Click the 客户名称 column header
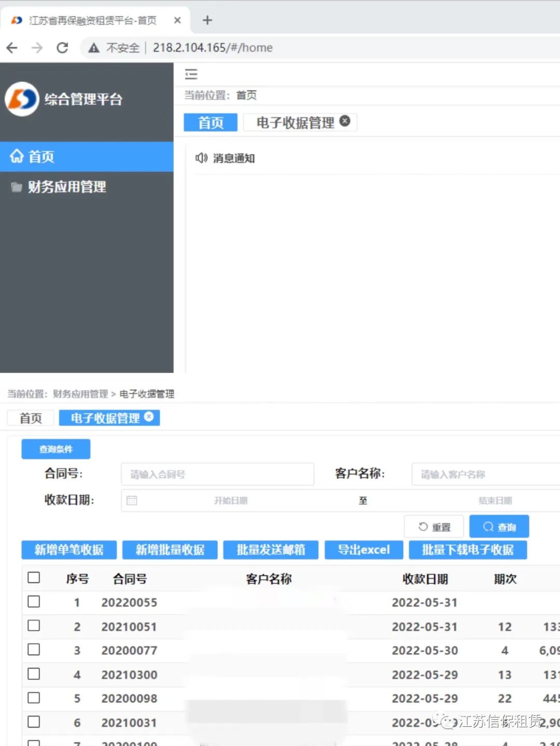The height and width of the screenshot is (746, 560). pos(269,579)
